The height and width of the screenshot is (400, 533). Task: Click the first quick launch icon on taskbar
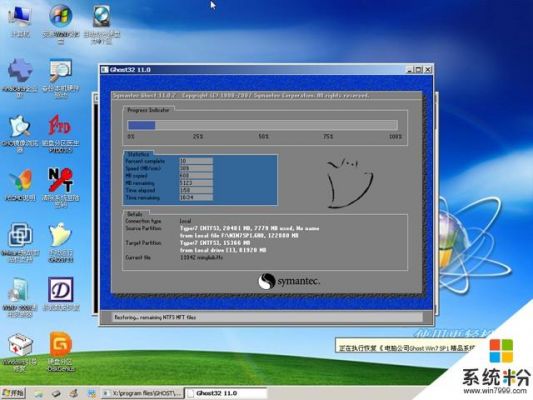click(38, 394)
